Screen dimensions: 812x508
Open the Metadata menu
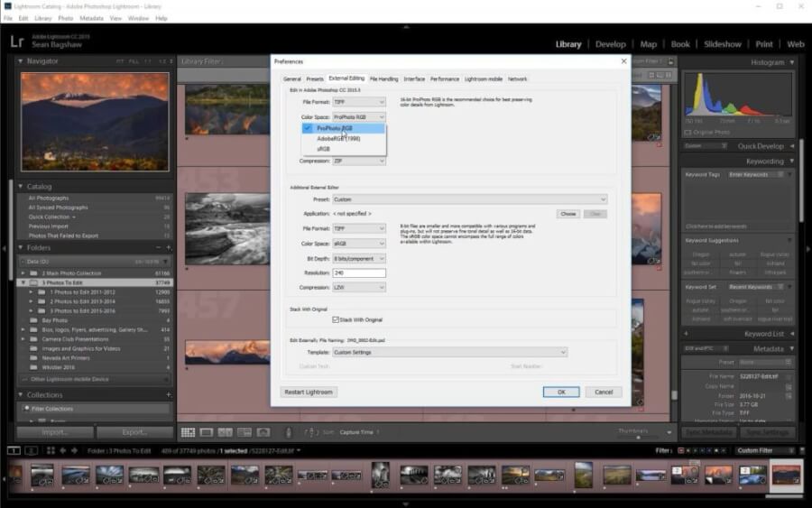(x=92, y=18)
